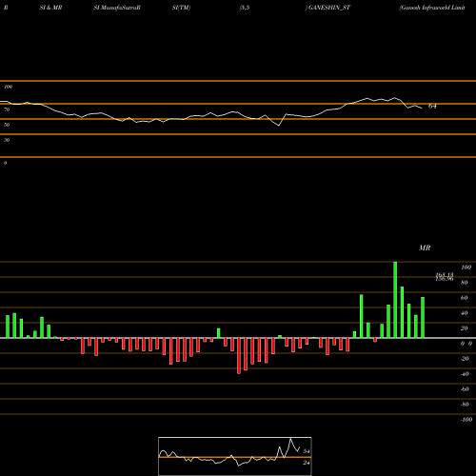The image size is (476, 476).
Task: Click the '-100' label on MR axis
Action: [466, 420]
